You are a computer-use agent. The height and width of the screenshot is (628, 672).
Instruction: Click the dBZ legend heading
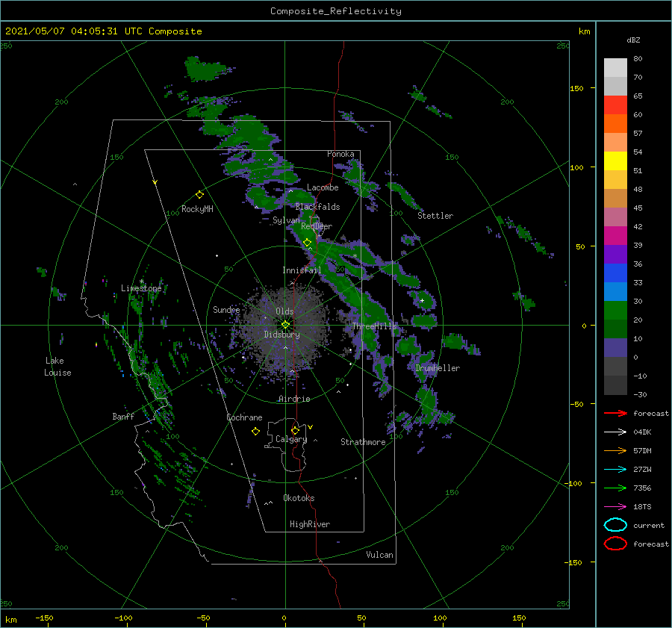pyautogui.click(x=633, y=40)
